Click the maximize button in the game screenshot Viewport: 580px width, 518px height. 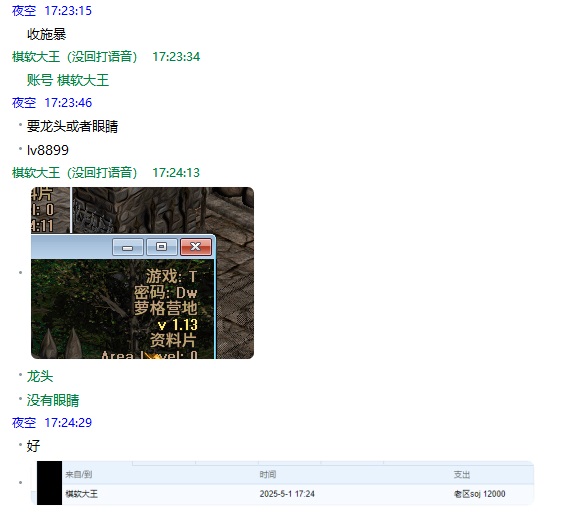[162, 247]
